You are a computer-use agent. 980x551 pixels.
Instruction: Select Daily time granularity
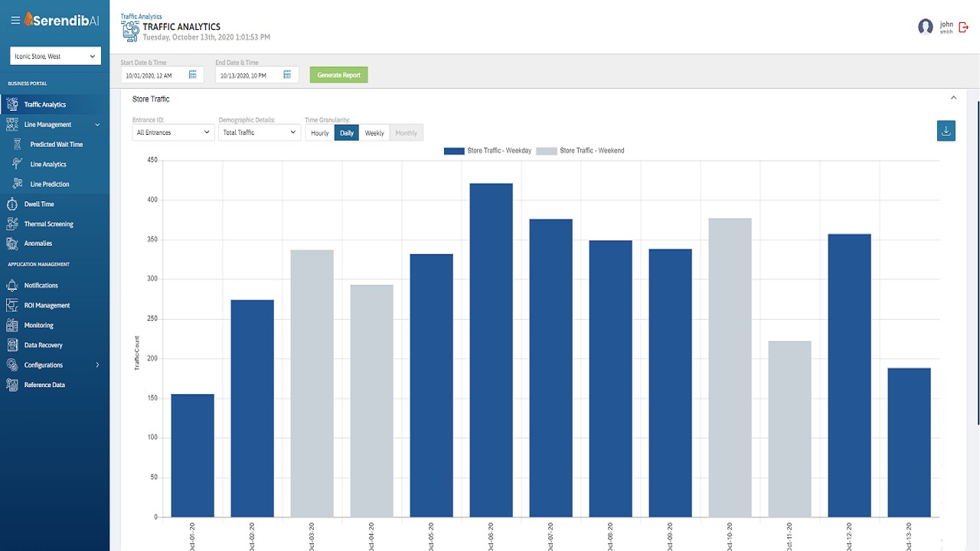tap(347, 132)
